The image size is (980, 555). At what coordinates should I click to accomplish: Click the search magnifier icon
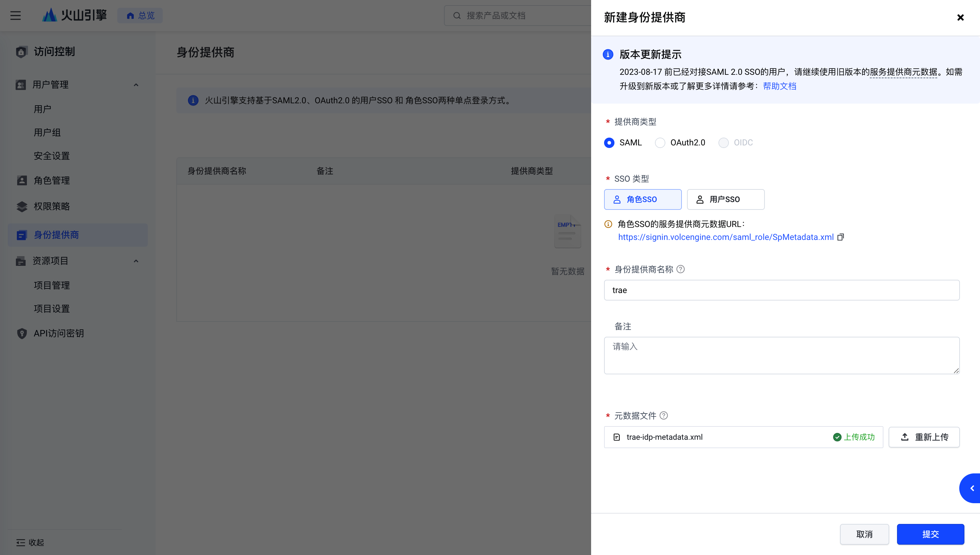tap(457, 16)
